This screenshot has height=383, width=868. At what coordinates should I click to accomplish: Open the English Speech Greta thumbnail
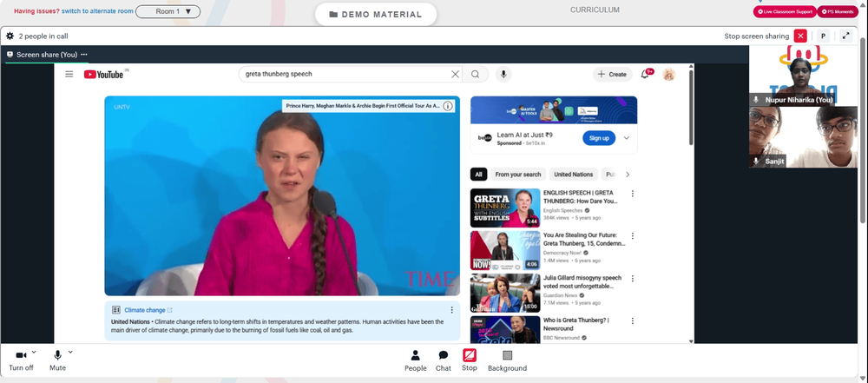(x=505, y=208)
